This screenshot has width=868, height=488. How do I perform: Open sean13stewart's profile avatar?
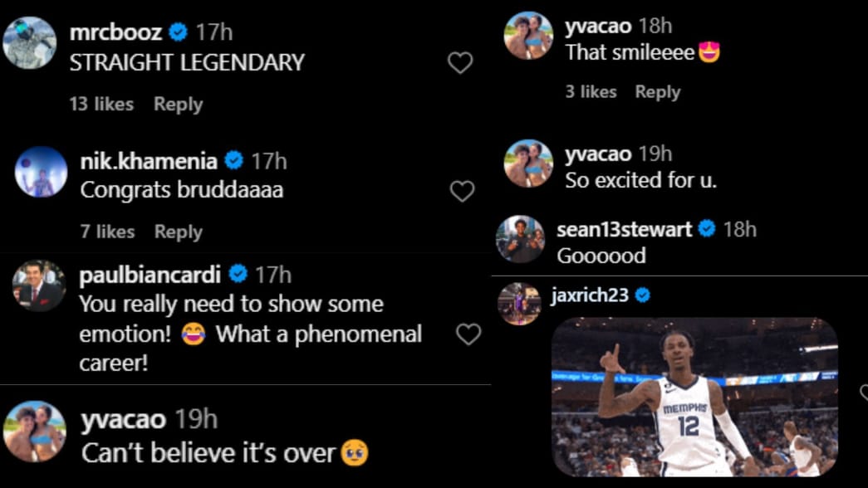pos(520,239)
